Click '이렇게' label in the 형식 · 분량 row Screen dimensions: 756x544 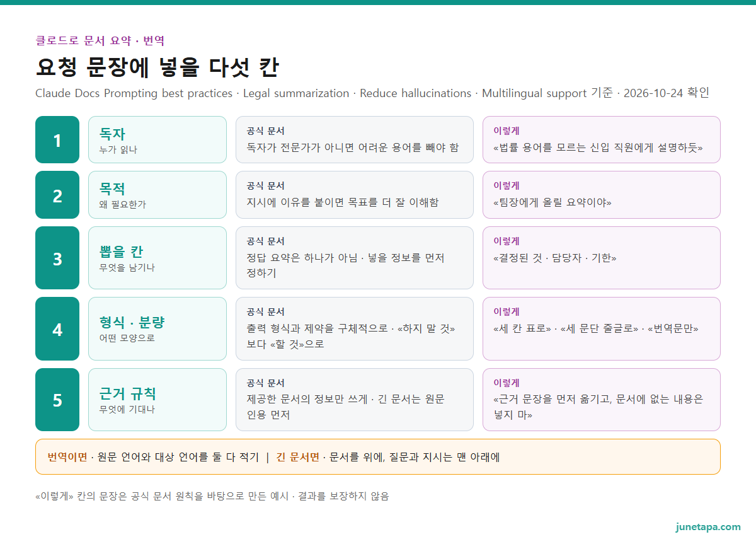pyautogui.click(x=507, y=312)
